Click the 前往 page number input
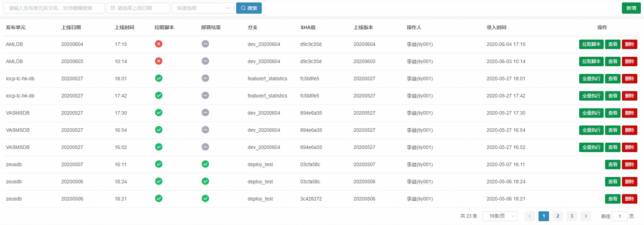This screenshot has height=225, width=644. click(620, 216)
